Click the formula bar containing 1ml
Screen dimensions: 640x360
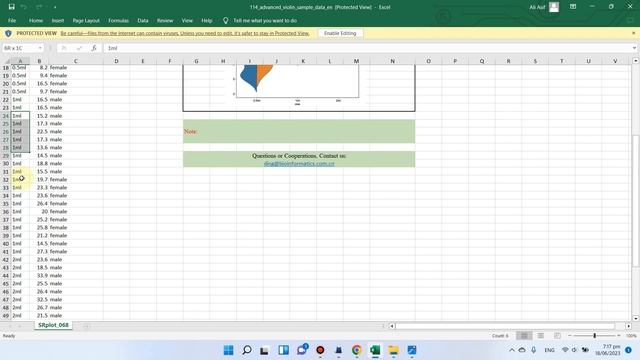click(x=367, y=48)
